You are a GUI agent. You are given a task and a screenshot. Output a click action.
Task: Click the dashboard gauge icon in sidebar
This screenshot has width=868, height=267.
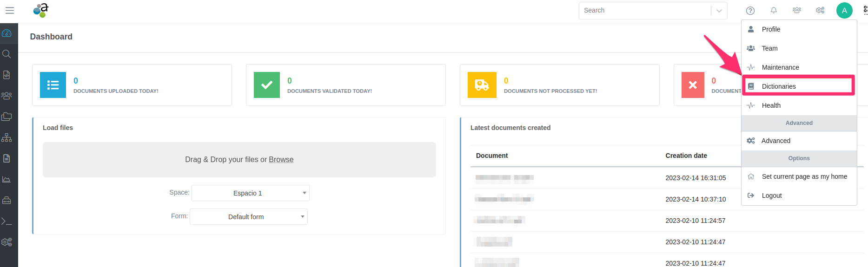7,33
